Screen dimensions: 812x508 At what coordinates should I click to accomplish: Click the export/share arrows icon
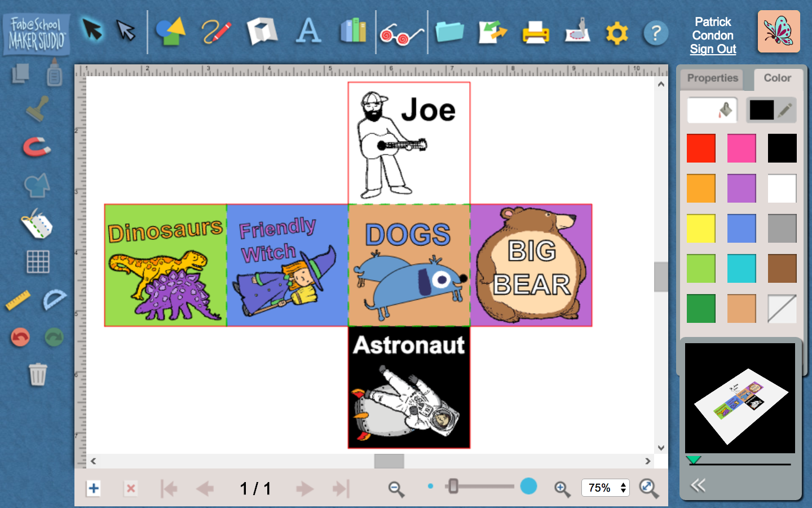[492, 32]
